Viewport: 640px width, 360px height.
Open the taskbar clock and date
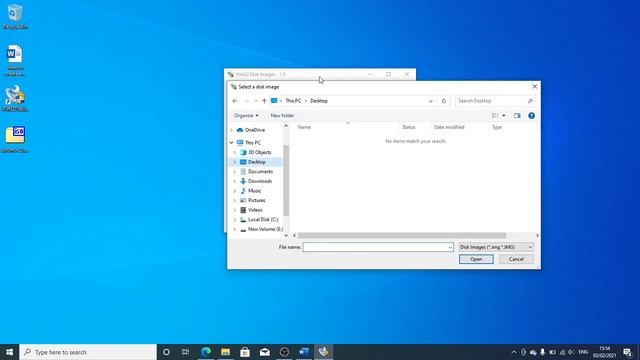(604, 352)
